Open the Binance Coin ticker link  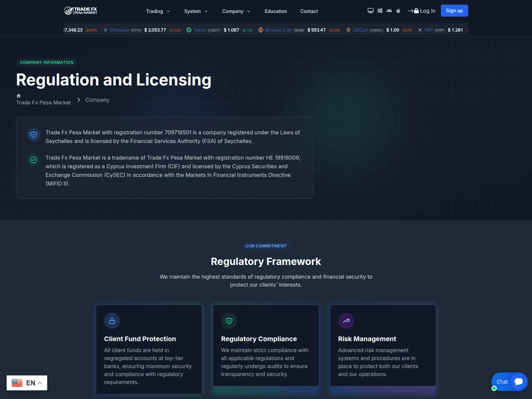click(x=279, y=30)
